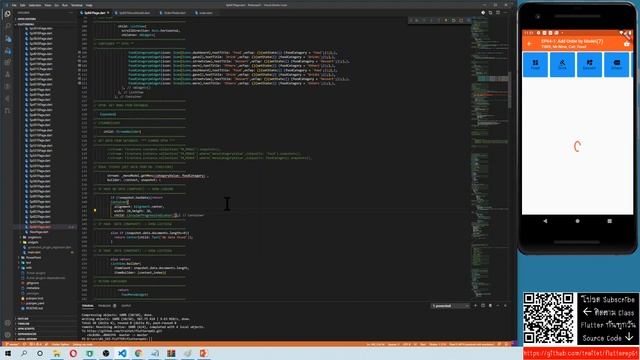
Task: Tap the basket icon in emulator app bar
Action: tap(627, 44)
